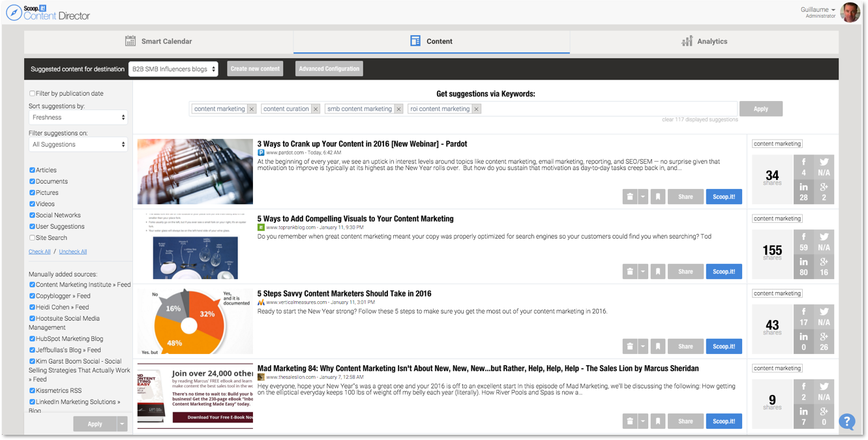Open Advanced Configuration
This screenshot has width=868, height=440.
point(329,69)
